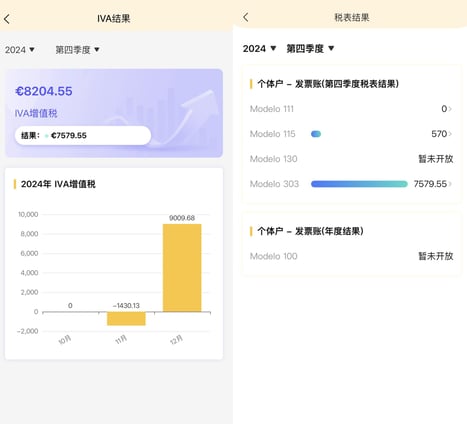This screenshot has width=467, height=424.
Task: Open the Modelo 130 row
Action: tap(352, 159)
